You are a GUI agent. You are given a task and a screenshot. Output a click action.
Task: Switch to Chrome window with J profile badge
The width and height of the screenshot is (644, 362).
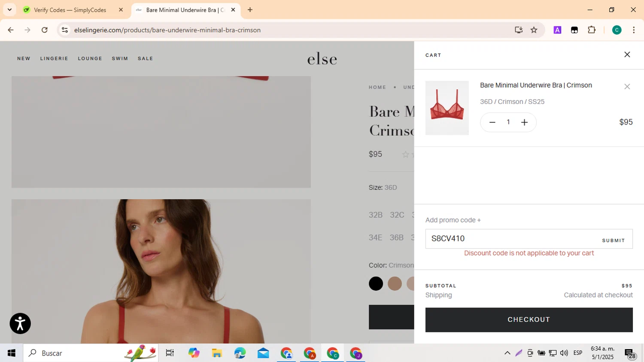click(x=356, y=353)
